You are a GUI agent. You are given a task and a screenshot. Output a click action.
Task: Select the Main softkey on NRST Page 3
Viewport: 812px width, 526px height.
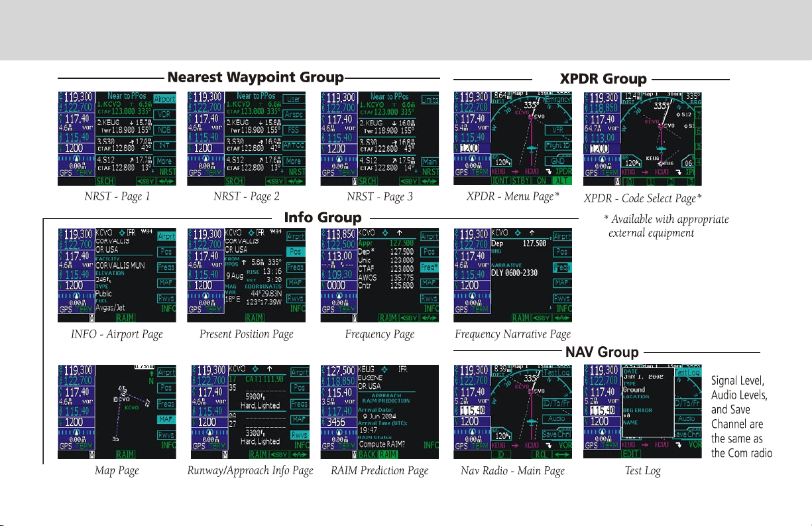pos(430,162)
